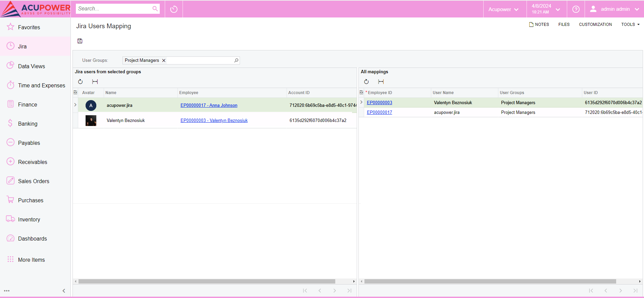The width and height of the screenshot is (644, 298).
Task: Click the Acupower logo
Action: [36, 9]
